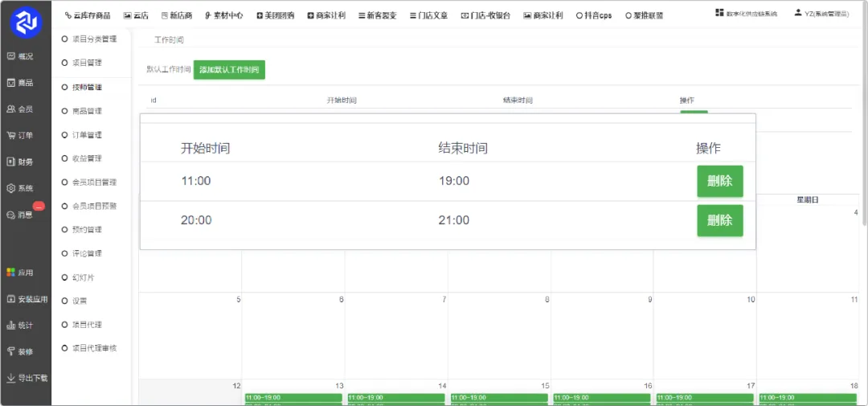The image size is (868, 406).
Task: Open 系统 settings gear in the sidebar
Action: 21,188
